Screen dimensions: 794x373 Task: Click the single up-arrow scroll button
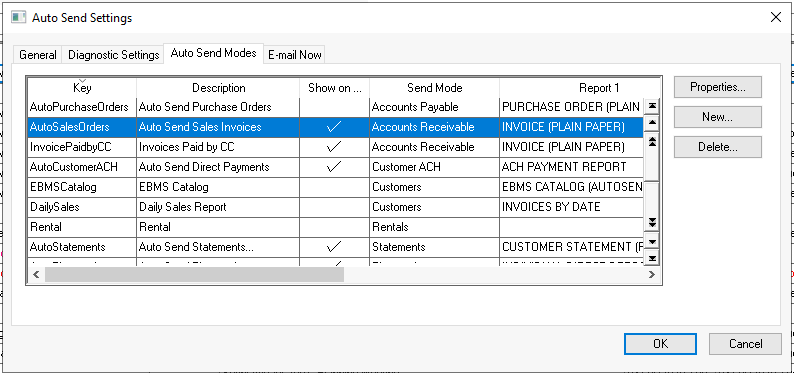652,122
